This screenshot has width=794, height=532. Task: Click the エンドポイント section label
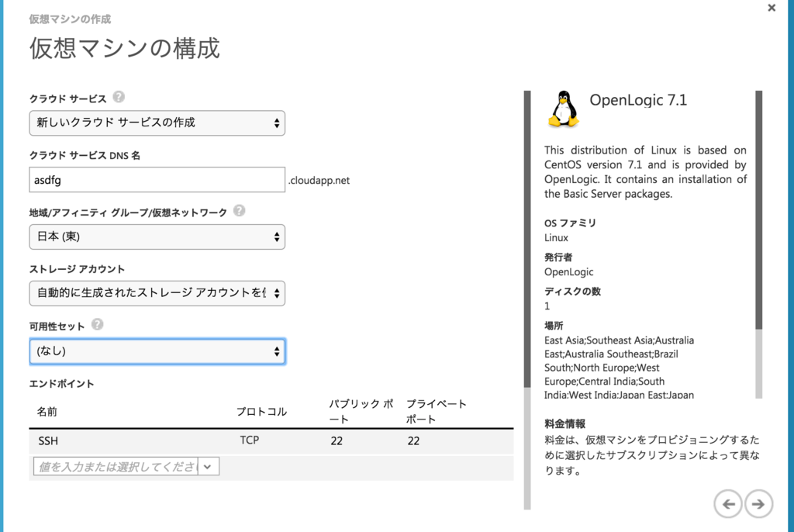tap(62, 384)
